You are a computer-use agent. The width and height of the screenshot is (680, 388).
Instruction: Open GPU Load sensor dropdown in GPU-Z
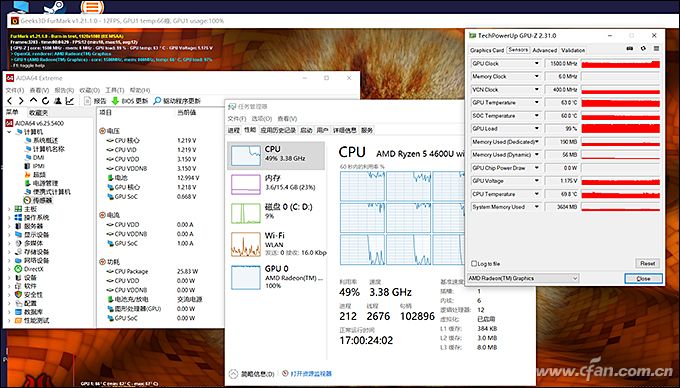(536, 129)
